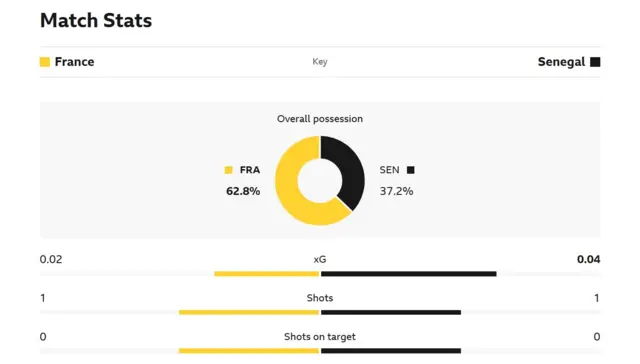640x364 pixels.
Task: Click the black Senegal key swatch
Action: (595, 62)
